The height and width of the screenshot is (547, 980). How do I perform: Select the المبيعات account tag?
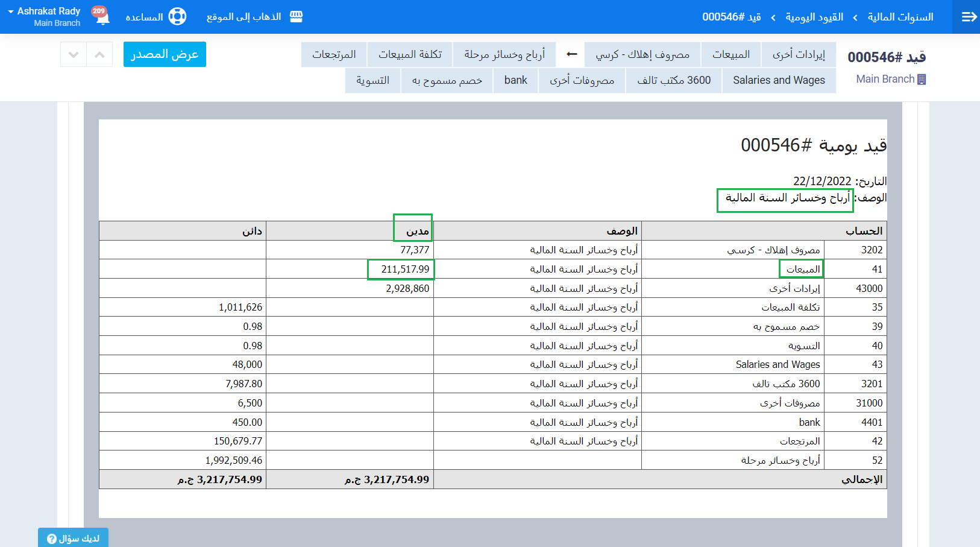pos(730,54)
